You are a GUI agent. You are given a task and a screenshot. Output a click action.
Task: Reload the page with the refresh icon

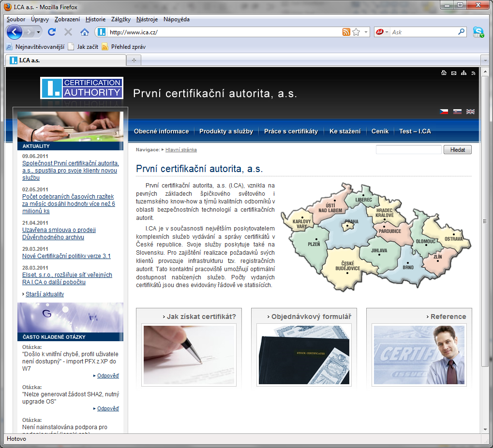click(x=52, y=32)
